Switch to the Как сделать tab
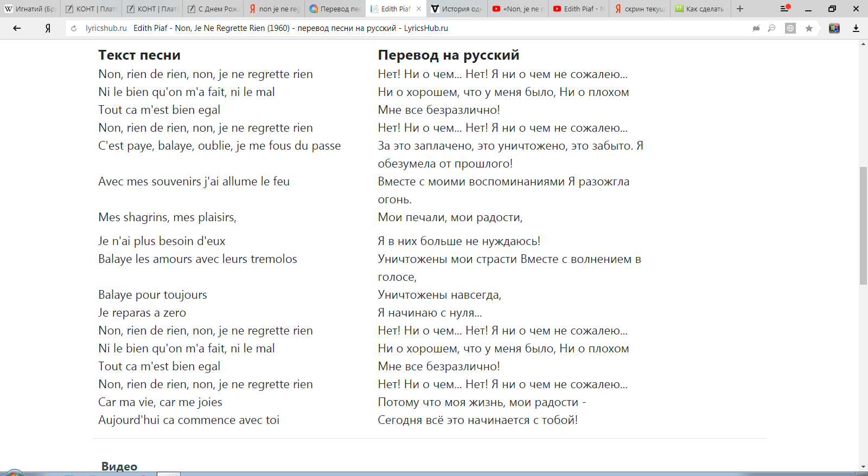Image resolution: width=868 pixels, height=476 pixels. point(701,9)
